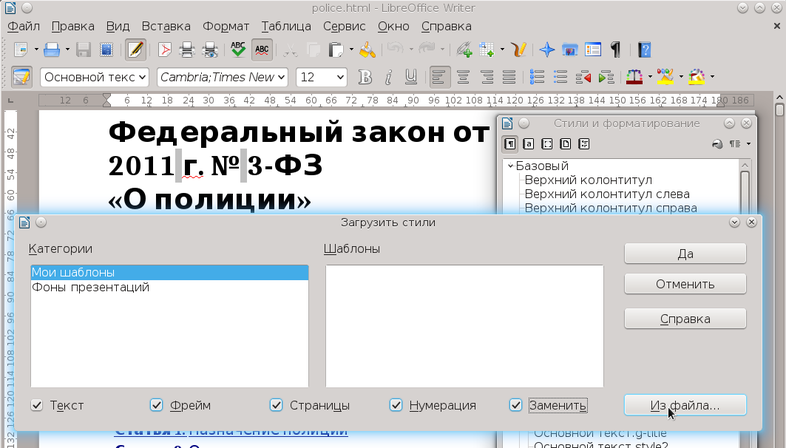
Task: Open the Сервис menu
Action: click(x=344, y=26)
